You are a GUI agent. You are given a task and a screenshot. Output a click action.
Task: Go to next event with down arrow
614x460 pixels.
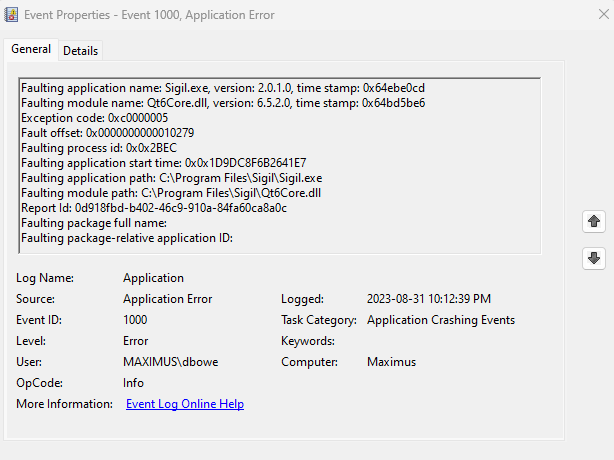click(594, 258)
